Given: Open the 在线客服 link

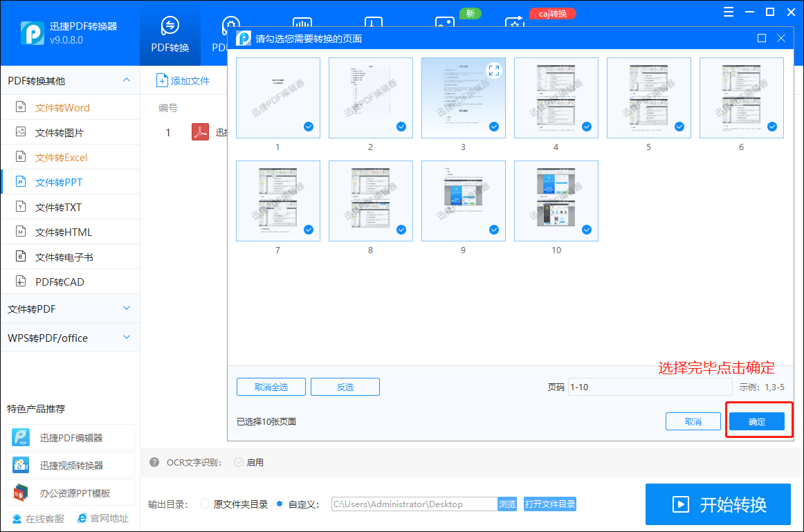Looking at the screenshot, I should 39,519.
